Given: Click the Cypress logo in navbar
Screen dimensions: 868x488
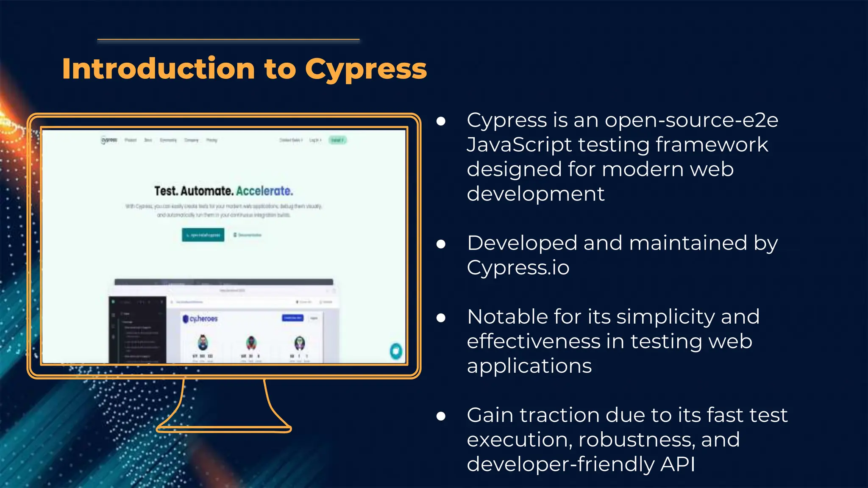Looking at the screenshot, I should [109, 140].
